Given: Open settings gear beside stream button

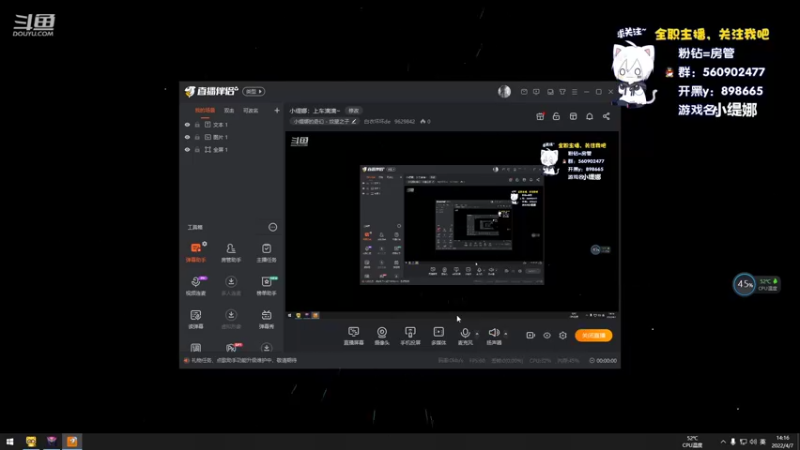Looking at the screenshot, I should [563, 335].
